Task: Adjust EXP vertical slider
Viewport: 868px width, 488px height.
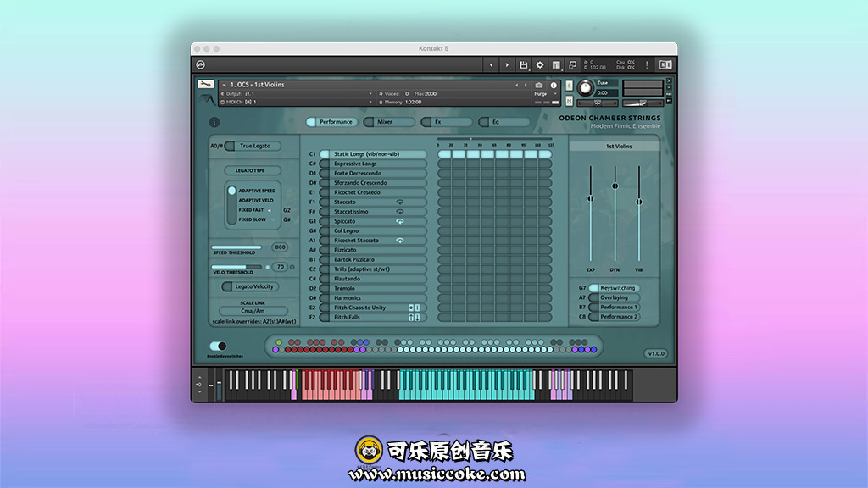Action: click(x=591, y=213)
